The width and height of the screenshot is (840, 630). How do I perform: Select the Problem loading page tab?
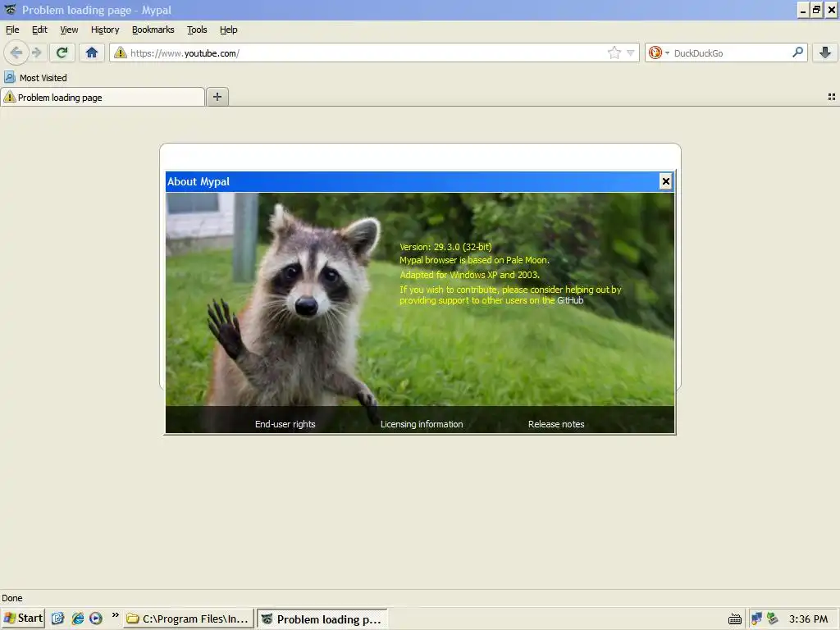(x=103, y=97)
